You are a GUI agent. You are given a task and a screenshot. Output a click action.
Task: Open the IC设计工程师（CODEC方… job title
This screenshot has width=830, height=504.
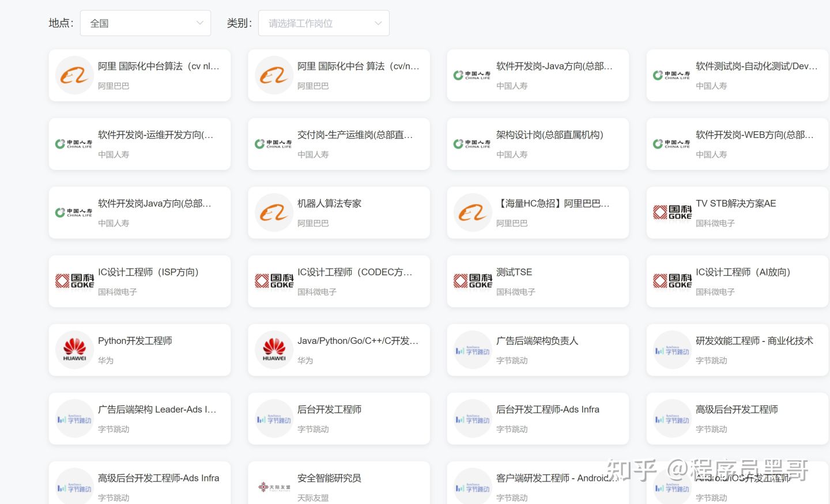(355, 272)
